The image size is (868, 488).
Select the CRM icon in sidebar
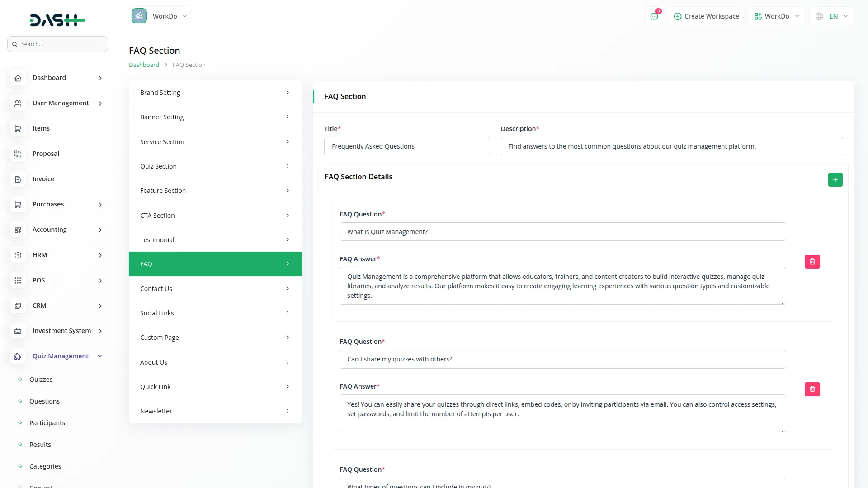[18, 305]
